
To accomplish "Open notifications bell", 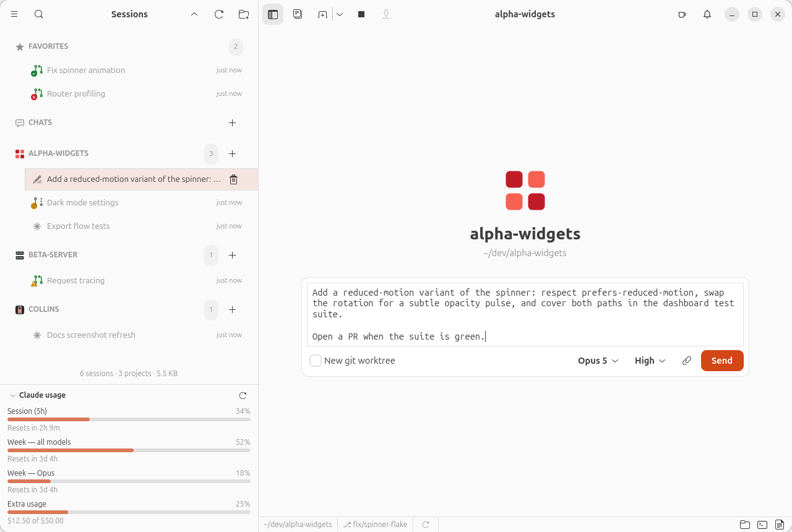I will (707, 14).
